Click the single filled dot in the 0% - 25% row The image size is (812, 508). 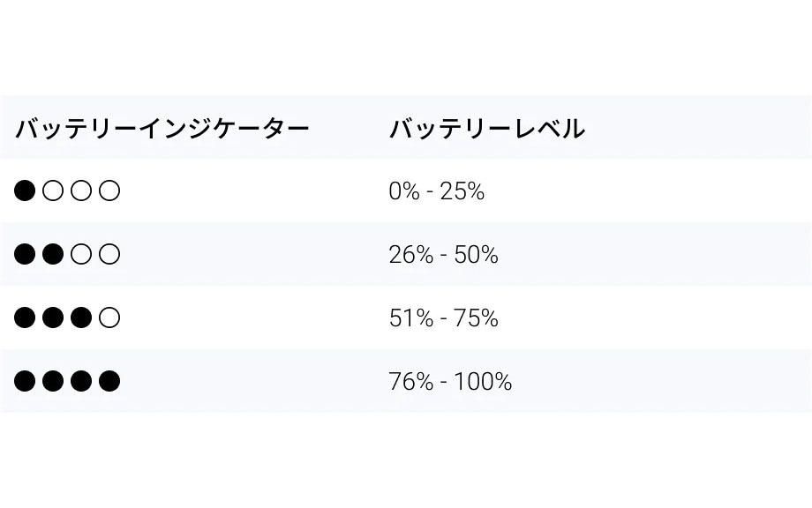click(x=25, y=190)
